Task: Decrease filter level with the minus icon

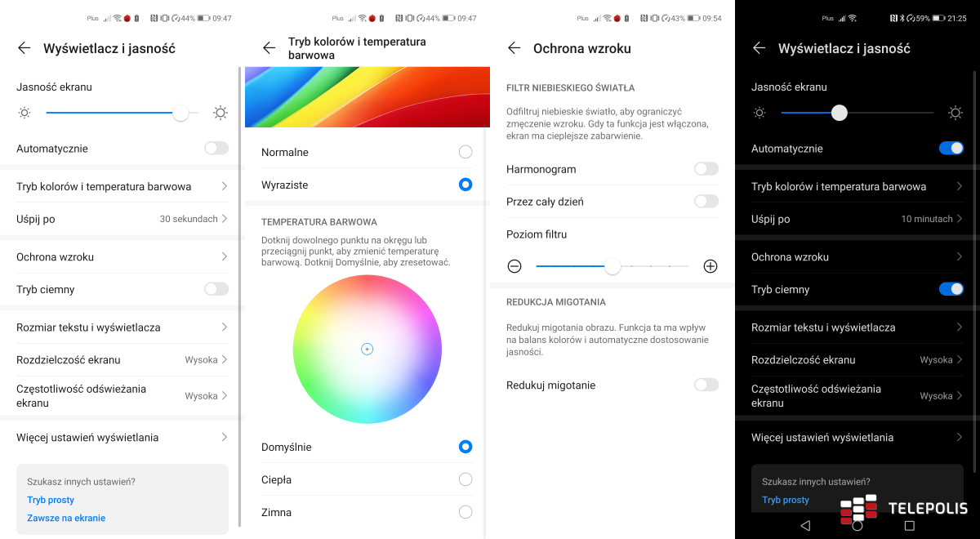Action: pyautogui.click(x=514, y=266)
